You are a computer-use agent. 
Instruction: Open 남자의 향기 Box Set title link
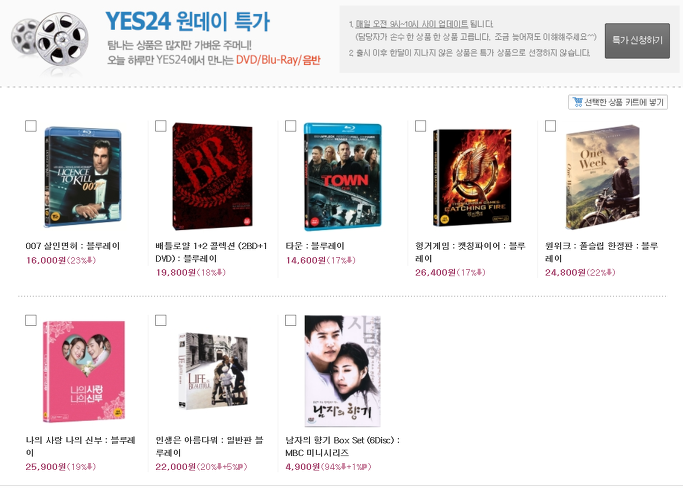coord(342,446)
